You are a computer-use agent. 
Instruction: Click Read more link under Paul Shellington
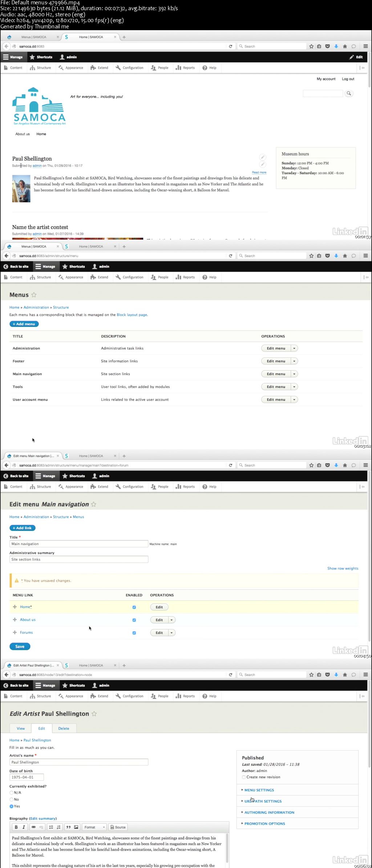pos(259,172)
